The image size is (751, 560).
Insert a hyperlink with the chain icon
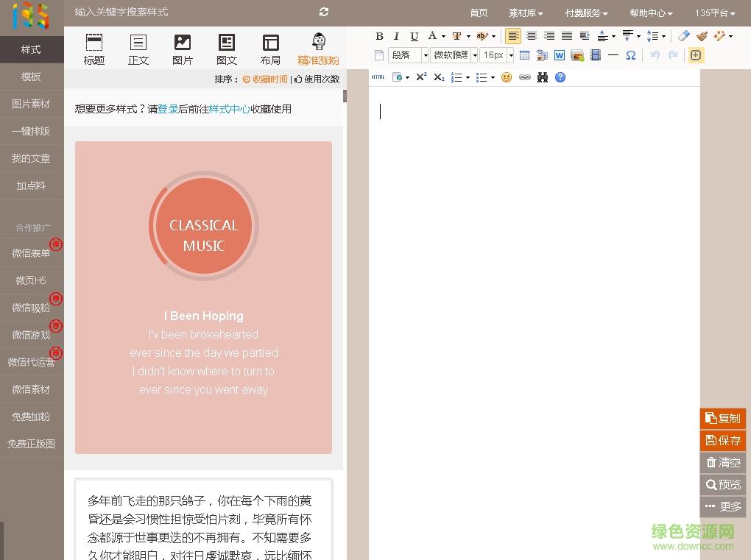pos(525,77)
